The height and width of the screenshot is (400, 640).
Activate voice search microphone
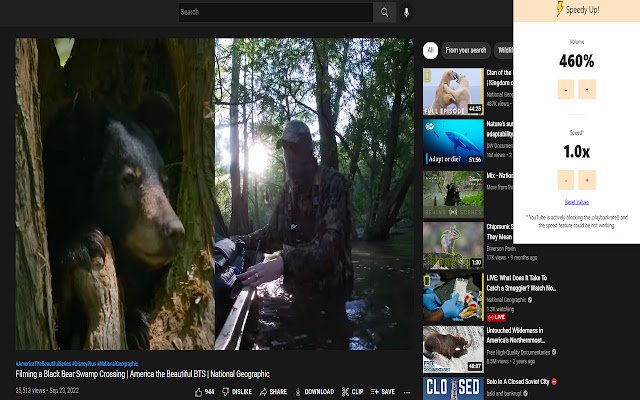click(407, 12)
